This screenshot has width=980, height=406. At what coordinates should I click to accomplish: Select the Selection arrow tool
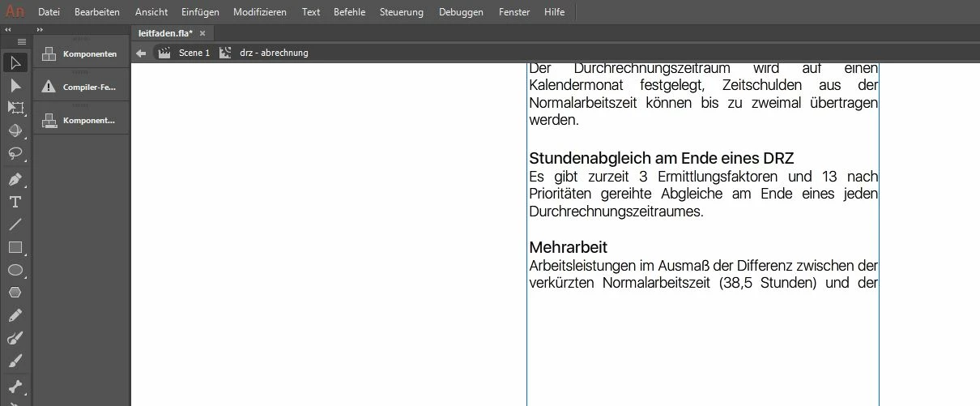(x=15, y=62)
